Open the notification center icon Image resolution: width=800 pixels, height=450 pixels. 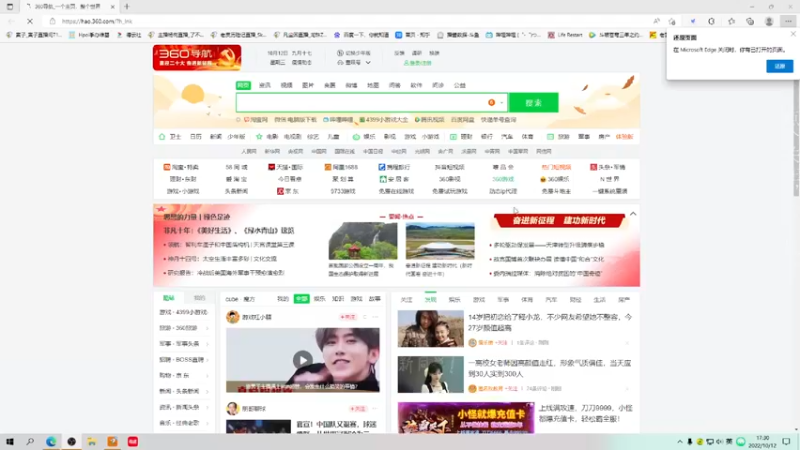786,441
